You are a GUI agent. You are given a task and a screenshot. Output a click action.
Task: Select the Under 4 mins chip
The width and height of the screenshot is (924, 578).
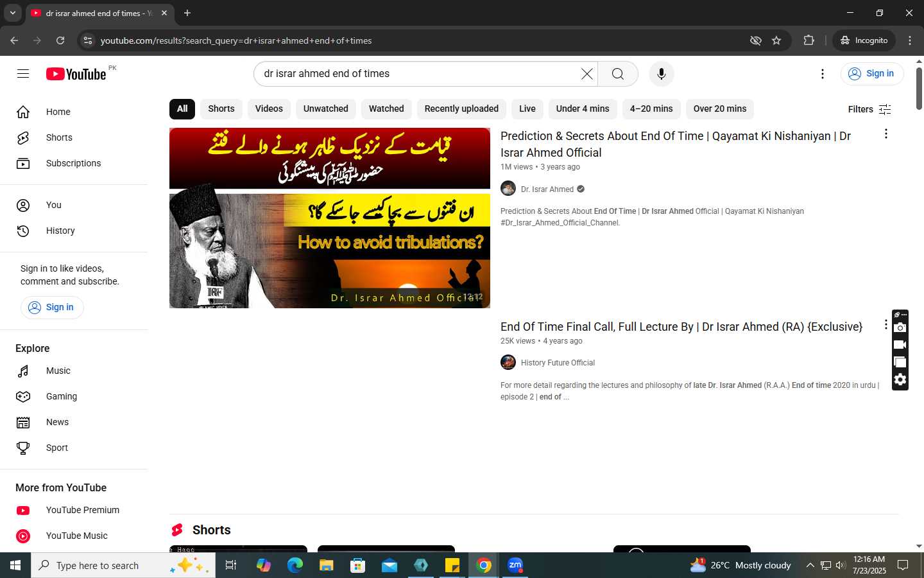click(583, 109)
